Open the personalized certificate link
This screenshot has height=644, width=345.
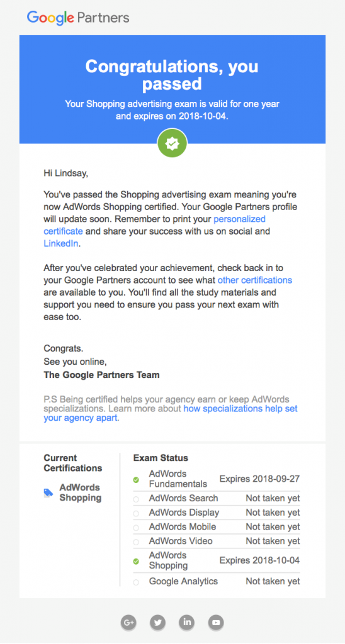(155, 225)
